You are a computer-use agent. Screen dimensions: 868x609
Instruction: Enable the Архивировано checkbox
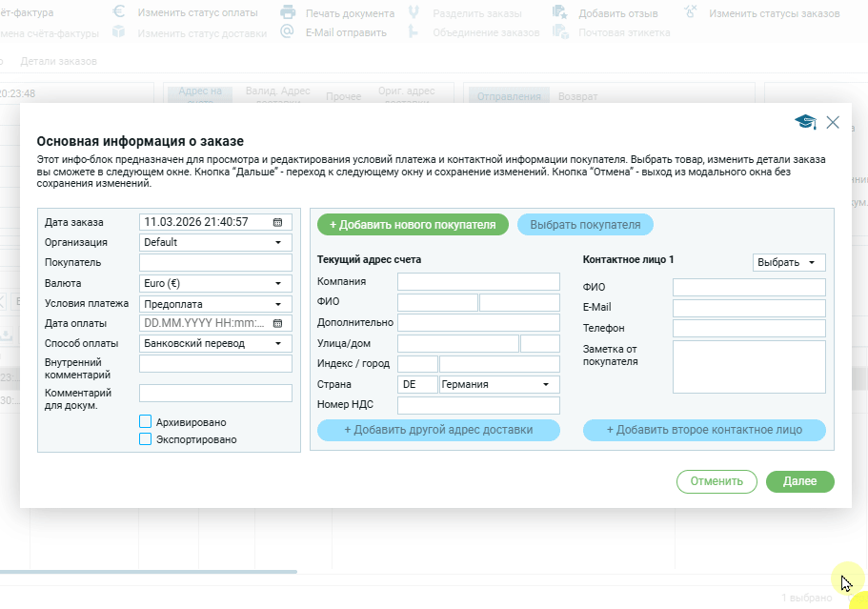(x=146, y=421)
